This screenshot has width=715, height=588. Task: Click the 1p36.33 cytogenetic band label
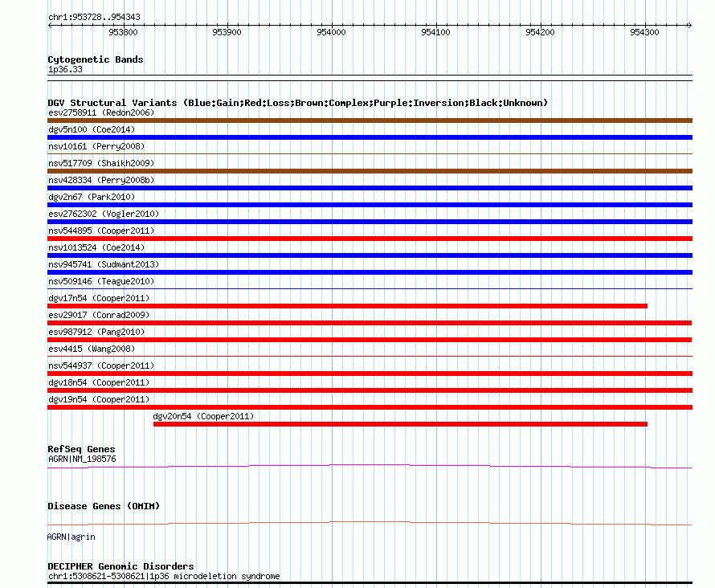pos(65,69)
